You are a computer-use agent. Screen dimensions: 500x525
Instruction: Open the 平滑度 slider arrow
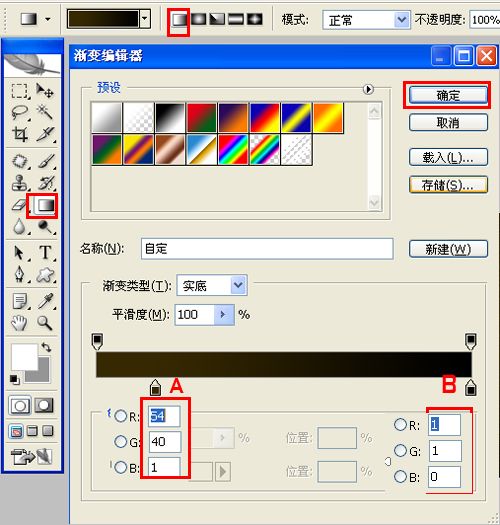[223, 315]
